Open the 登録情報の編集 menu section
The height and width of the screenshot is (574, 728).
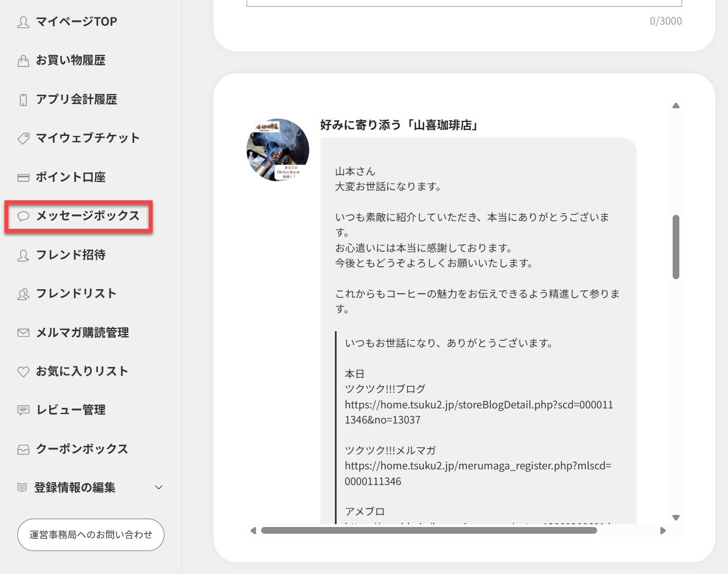74,487
